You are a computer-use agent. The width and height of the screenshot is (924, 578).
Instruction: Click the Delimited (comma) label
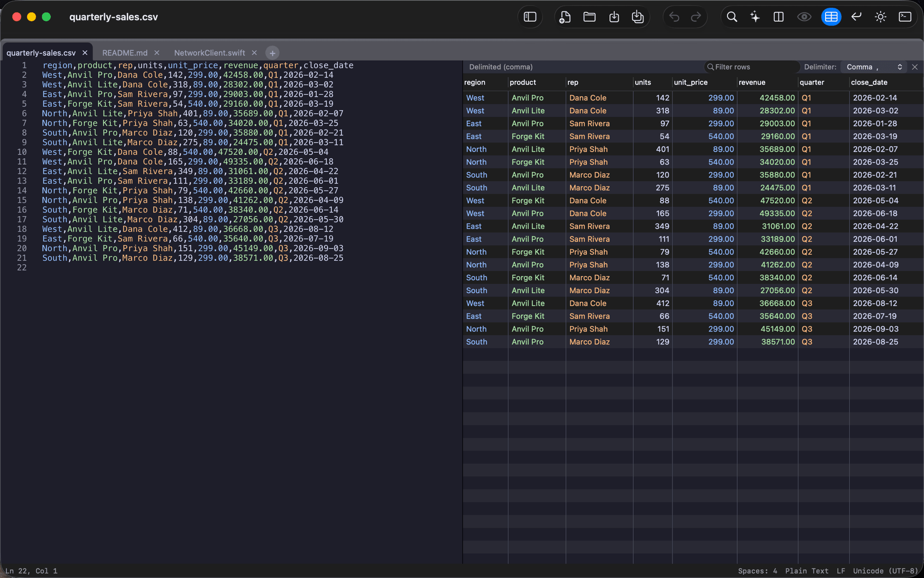(x=501, y=67)
